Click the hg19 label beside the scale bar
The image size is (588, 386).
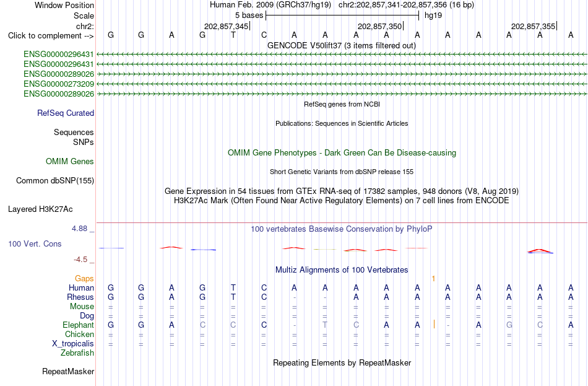[433, 15]
